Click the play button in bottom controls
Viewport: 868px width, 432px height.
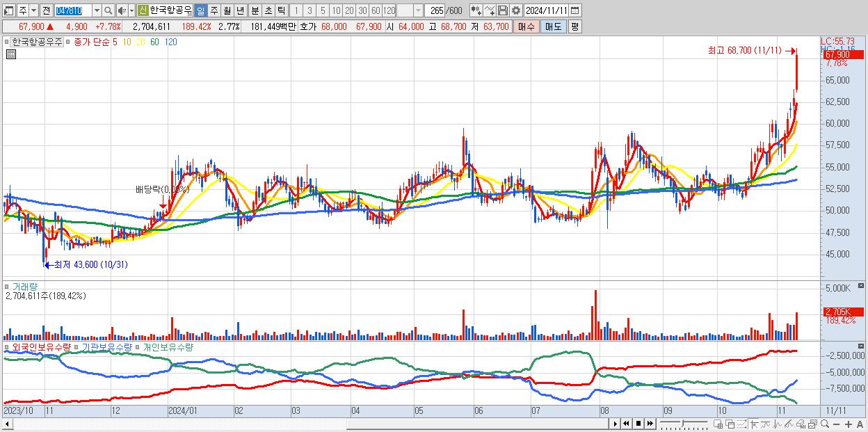(x=615, y=424)
